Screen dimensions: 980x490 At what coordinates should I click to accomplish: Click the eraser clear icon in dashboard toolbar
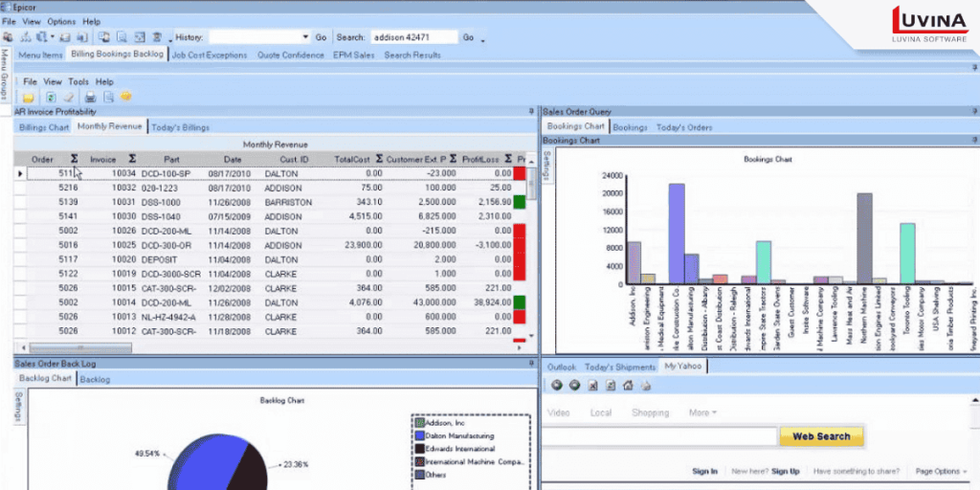pyautogui.click(x=69, y=97)
